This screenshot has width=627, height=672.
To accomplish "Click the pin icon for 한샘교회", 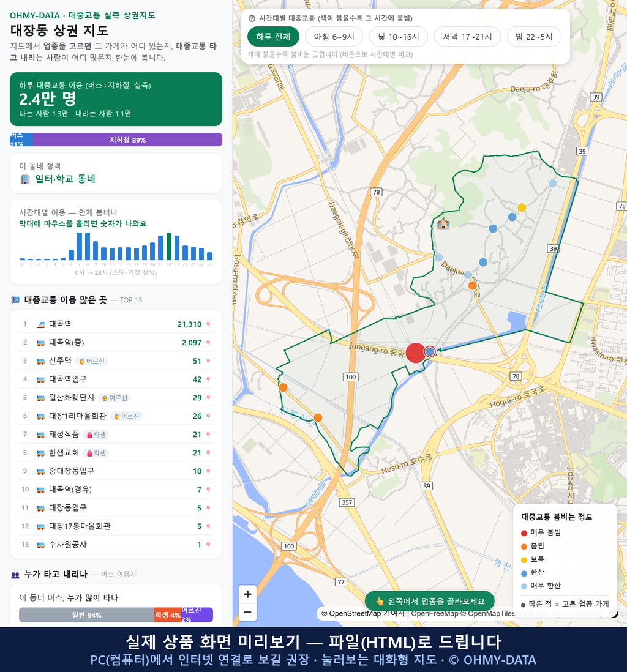I will pyautogui.click(x=208, y=453).
